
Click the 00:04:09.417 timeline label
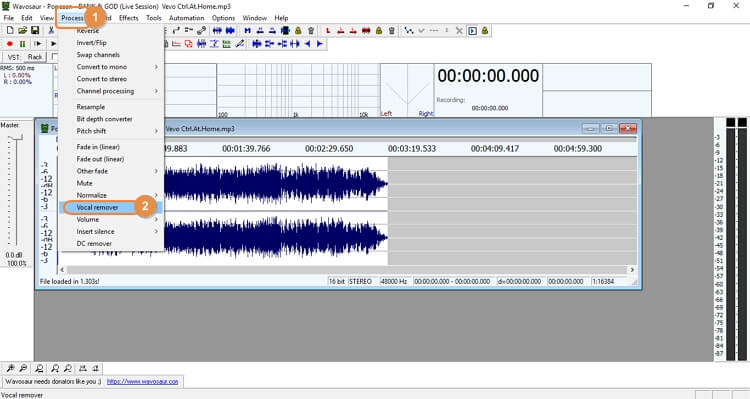495,149
